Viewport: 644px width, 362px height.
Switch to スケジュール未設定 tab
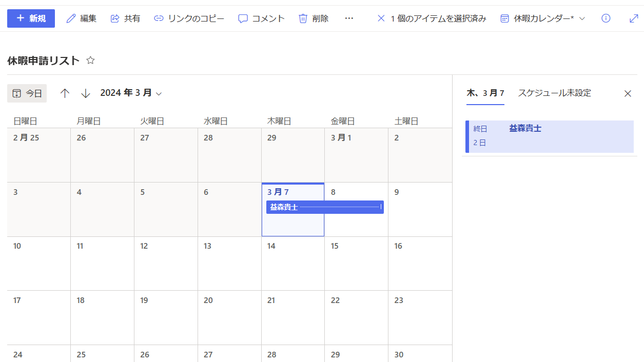coord(554,93)
